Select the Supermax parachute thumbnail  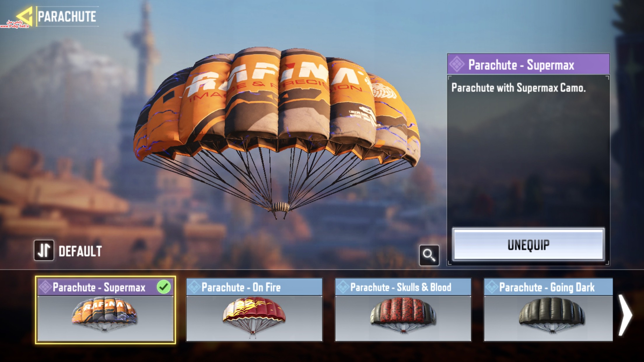[x=104, y=314]
